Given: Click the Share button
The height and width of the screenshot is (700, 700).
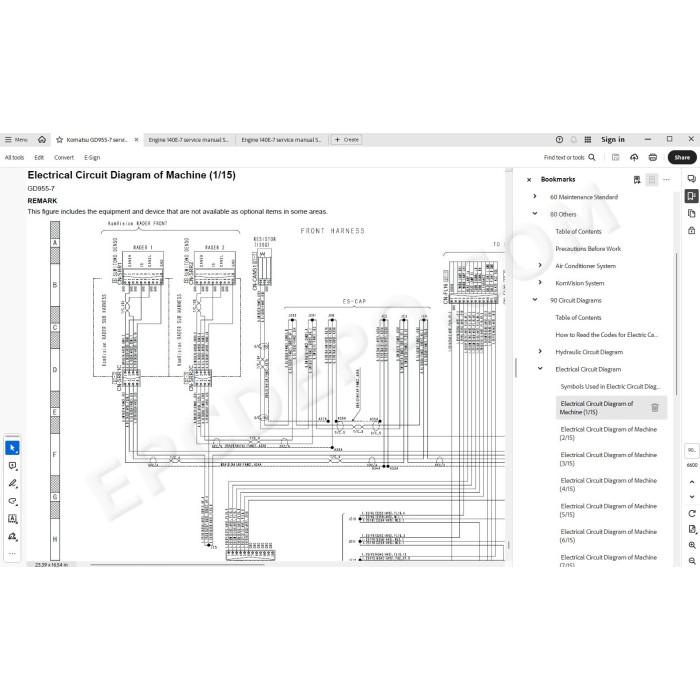Looking at the screenshot, I should (x=682, y=157).
